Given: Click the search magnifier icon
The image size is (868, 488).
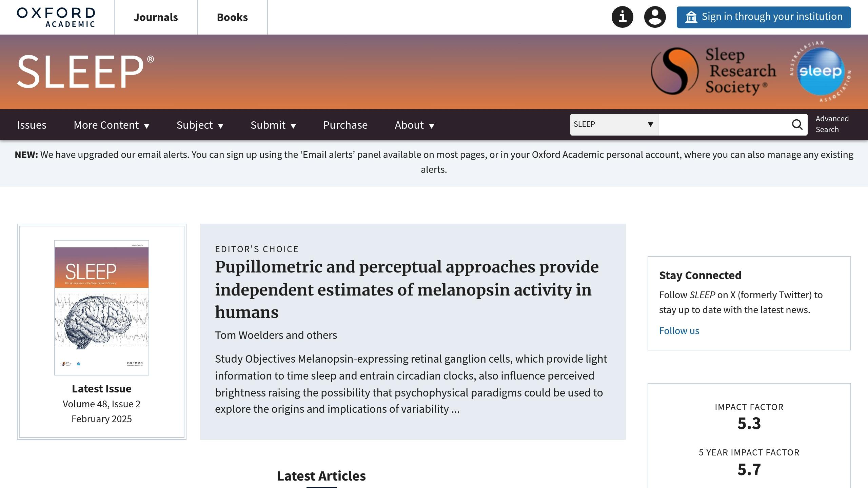Looking at the screenshot, I should coord(797,125).
